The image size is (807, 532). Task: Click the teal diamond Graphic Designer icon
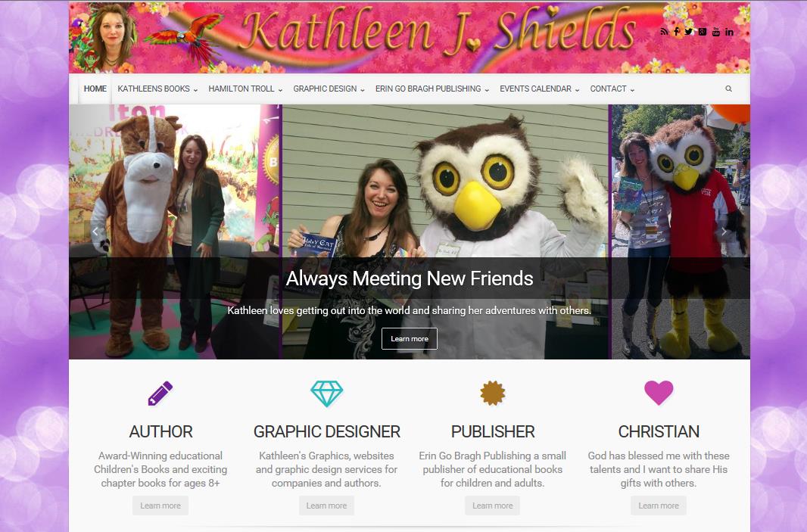coord(327,394)
